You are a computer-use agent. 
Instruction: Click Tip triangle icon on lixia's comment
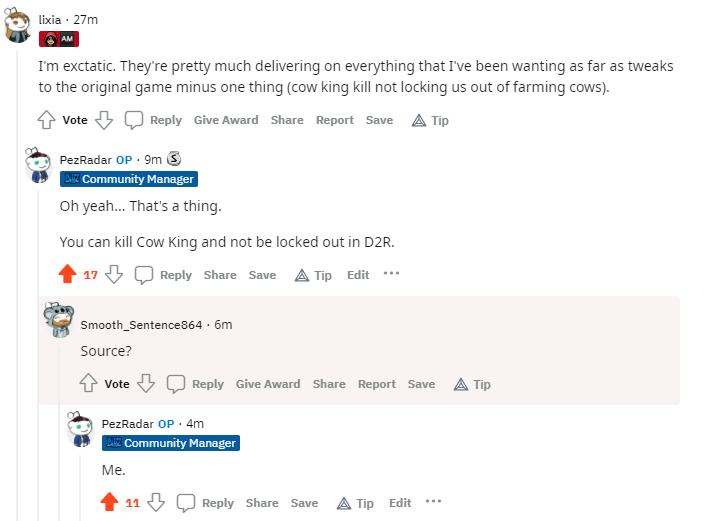coord(419,121)
